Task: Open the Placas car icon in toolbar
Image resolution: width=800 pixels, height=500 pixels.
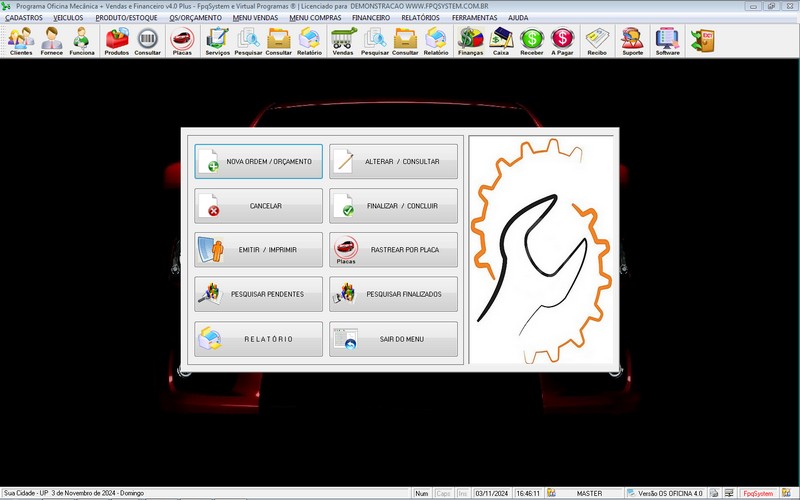Action: tap(182, 41)
